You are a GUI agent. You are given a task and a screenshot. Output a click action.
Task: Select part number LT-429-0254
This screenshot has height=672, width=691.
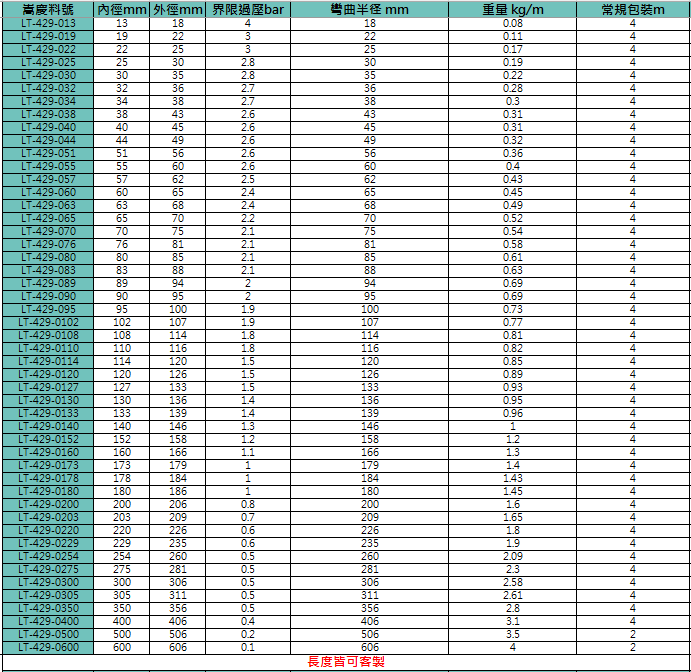(48, 556)
